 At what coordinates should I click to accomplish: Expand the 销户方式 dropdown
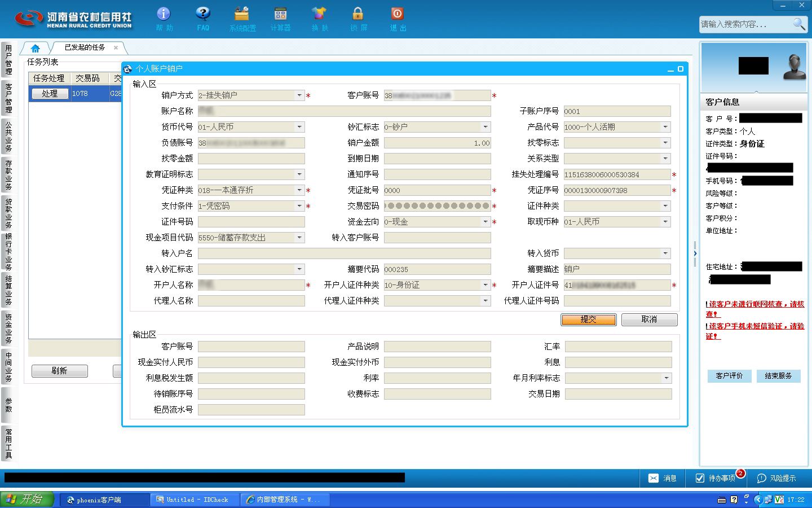coord(299,95)
